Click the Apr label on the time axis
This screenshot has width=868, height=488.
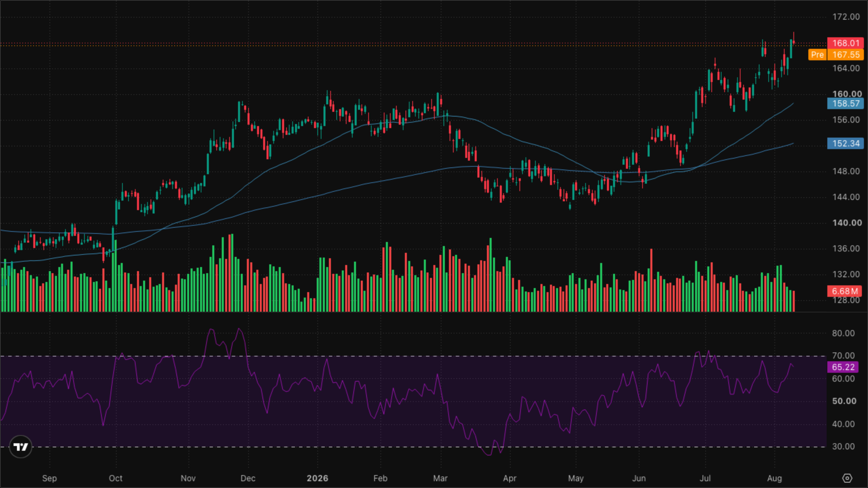(x=510, y=479)
